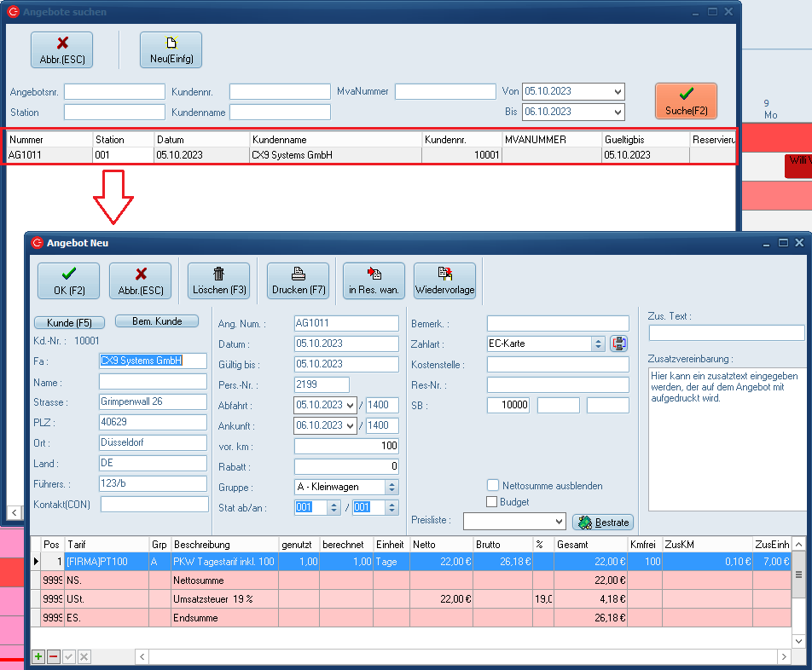The width and height of the screenshot is (812, 670).
Task: Open the Von date dropdown
Action: pos(618,91)
